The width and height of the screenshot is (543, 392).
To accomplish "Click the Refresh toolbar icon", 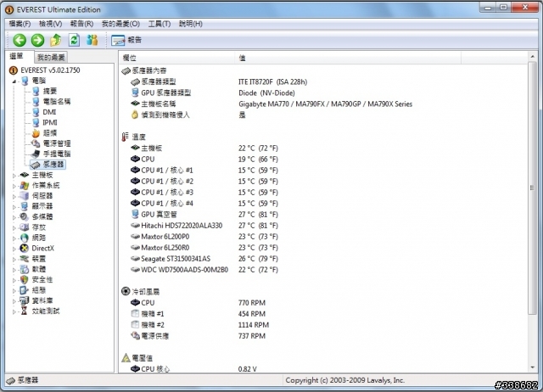I will [74, 40].
